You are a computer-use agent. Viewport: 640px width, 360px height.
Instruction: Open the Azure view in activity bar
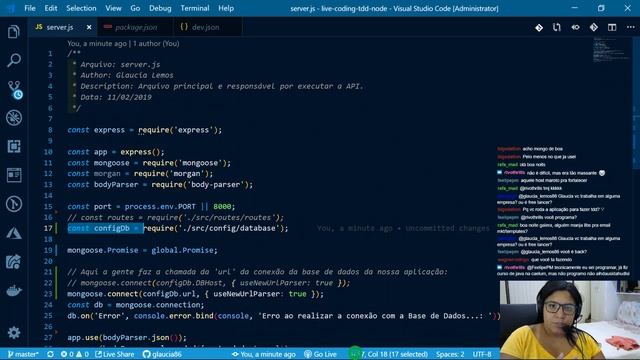13,233
